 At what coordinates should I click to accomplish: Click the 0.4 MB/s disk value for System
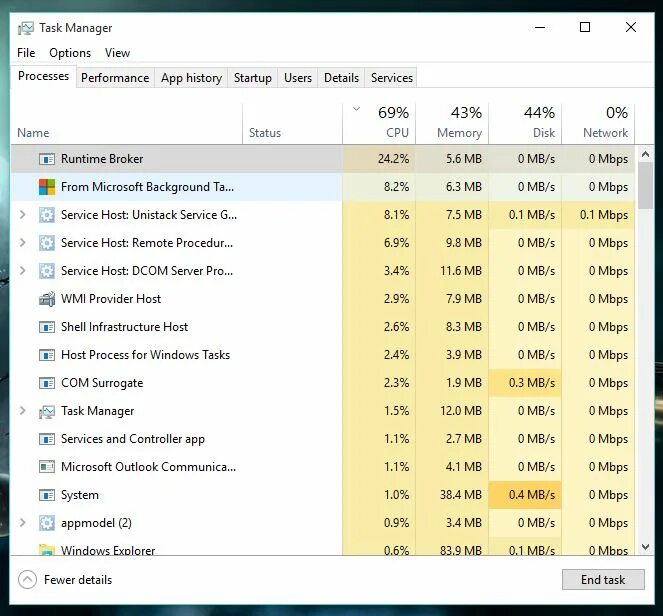click(531, 495)
